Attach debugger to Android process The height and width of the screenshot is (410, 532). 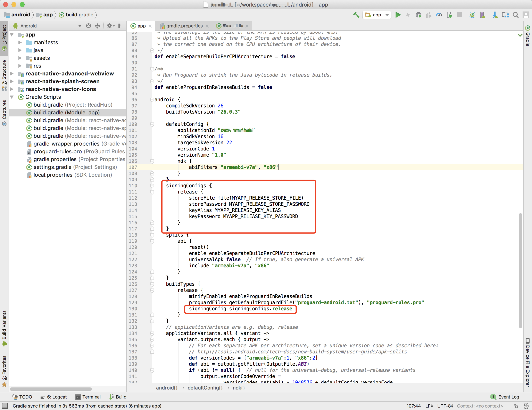[x=449, y=15]
